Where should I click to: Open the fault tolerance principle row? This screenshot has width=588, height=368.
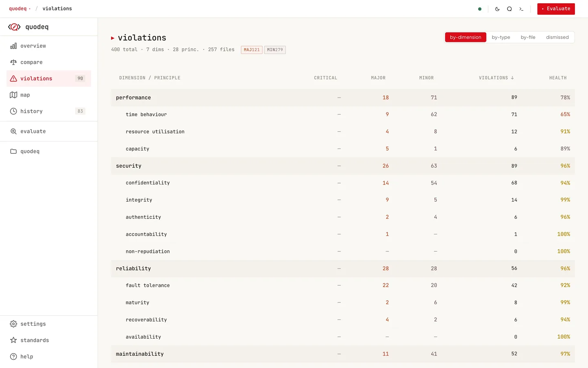point(343,285)
